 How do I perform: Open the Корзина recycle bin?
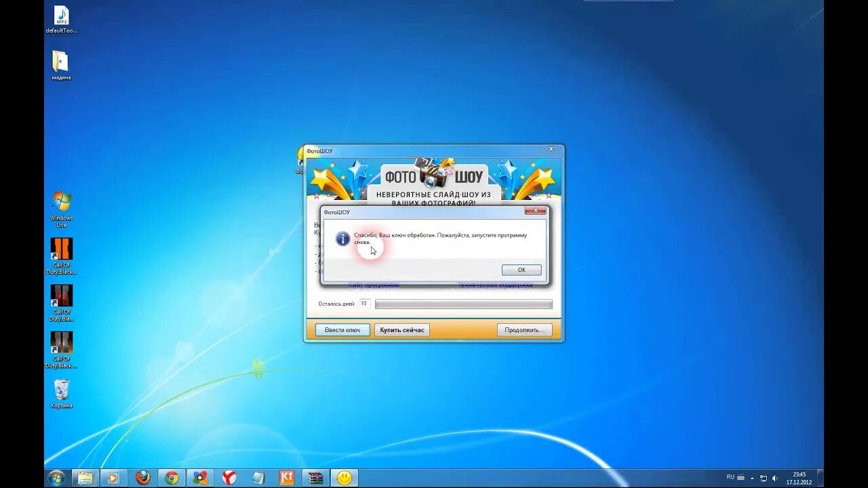point(61,394)
